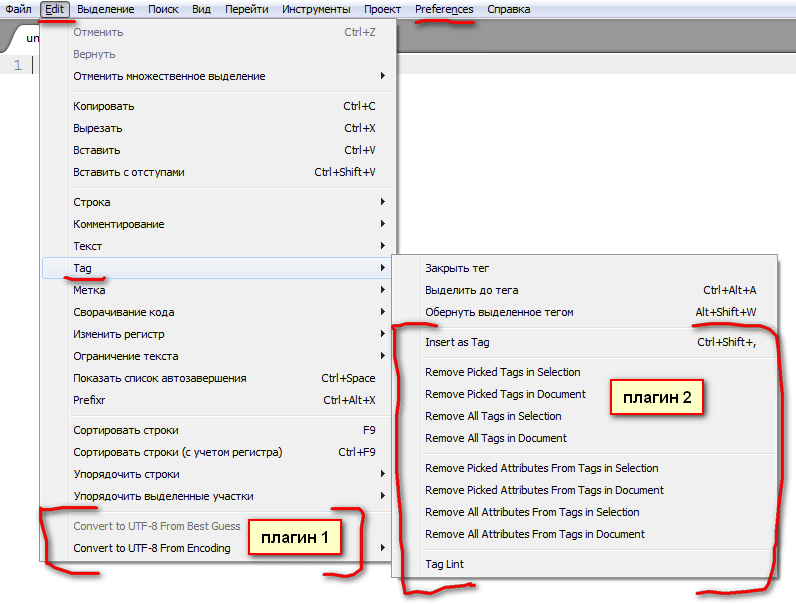
Task: Open the Выделение menu
Action: (x=106, y=9)
